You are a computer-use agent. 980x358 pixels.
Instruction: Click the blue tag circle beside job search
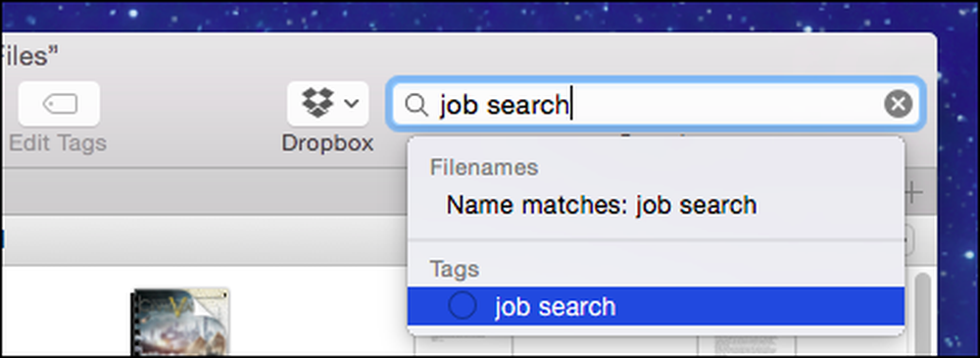point(462,306)
